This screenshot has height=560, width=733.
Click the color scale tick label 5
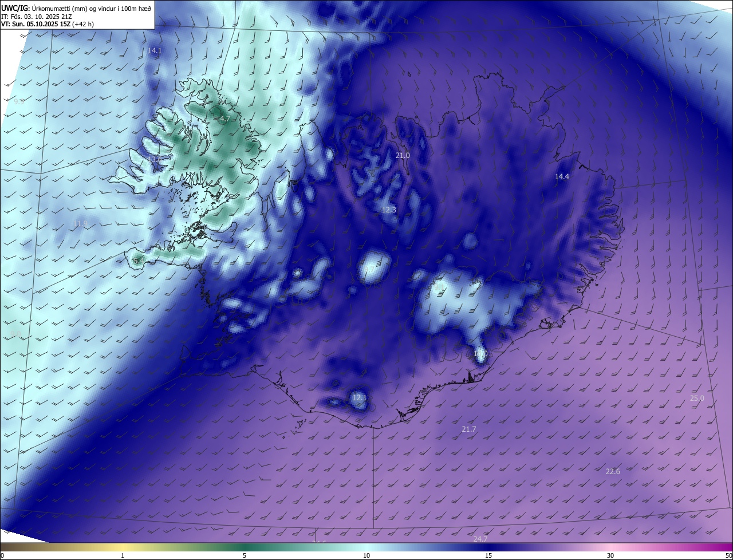(245, 555)
